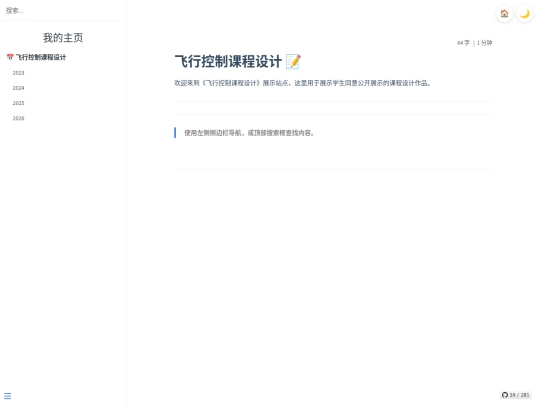Click the welcome paragraph starting 欢迎来到

point(303,83)
